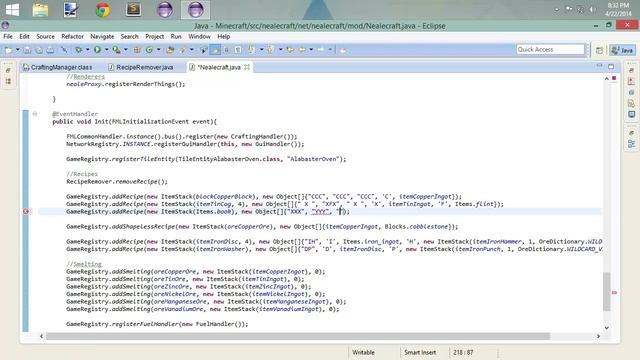Toggle the wand icon next to Print

(x=64, y=50)
